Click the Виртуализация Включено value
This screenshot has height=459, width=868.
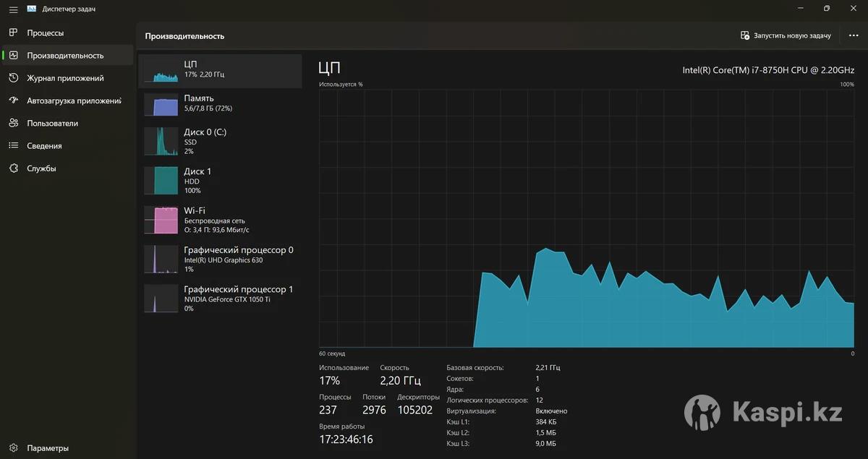[551, 411]
